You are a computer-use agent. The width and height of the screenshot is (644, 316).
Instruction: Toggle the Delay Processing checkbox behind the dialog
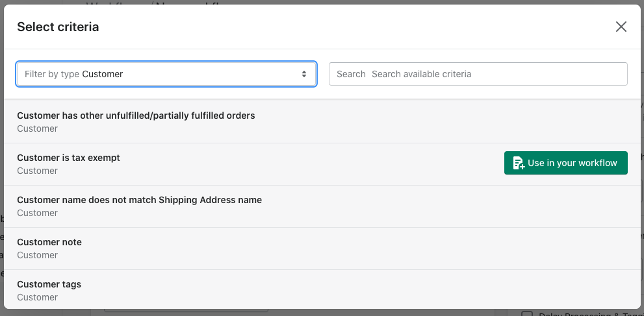[526, 313]
